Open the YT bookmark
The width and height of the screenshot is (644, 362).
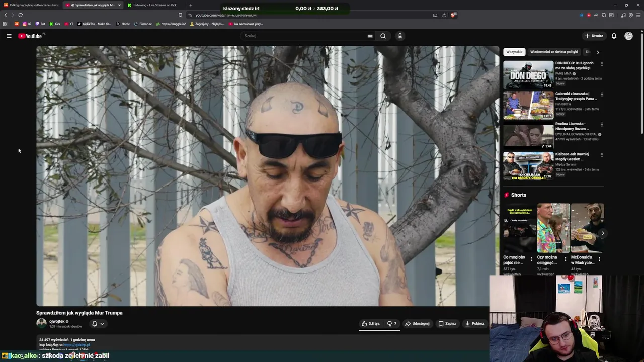pyautogui.click(x=69, y=24)
